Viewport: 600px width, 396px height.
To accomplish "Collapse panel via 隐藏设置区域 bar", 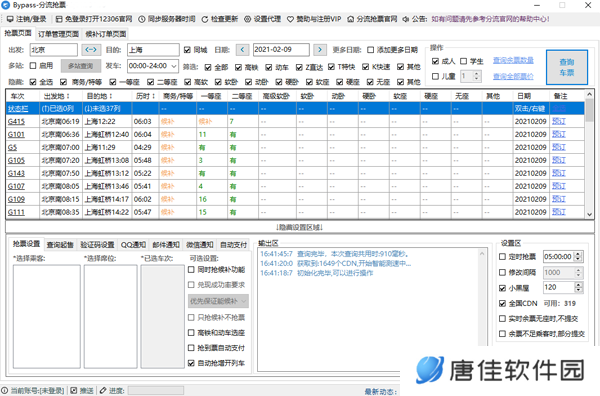I will point(300,227).
